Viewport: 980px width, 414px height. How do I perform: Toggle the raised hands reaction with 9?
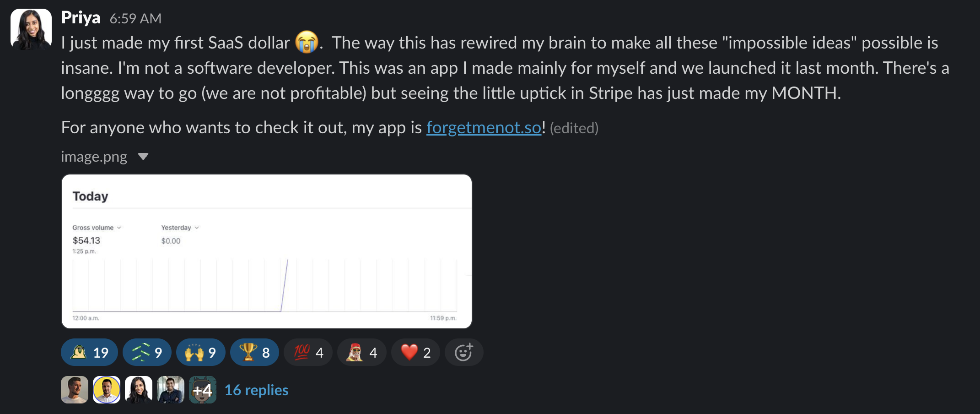(200, 352)
